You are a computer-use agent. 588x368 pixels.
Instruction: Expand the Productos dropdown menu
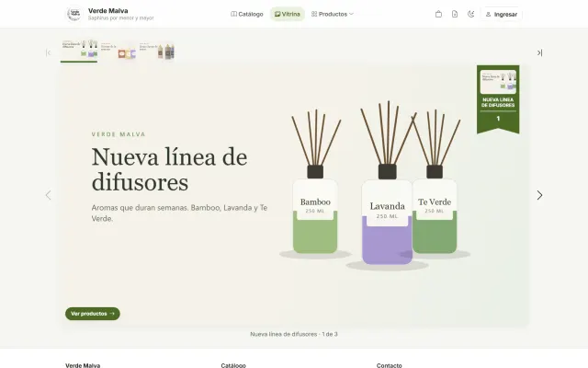332,14
